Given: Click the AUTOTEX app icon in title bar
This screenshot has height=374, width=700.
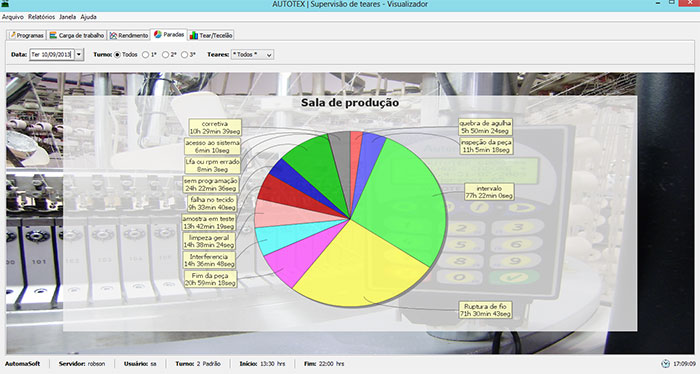Looking at the screenshot, I should 5,4.
